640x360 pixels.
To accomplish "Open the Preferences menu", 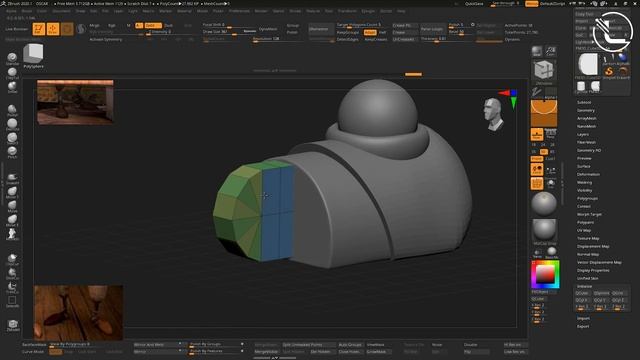I will click(239, 11).
